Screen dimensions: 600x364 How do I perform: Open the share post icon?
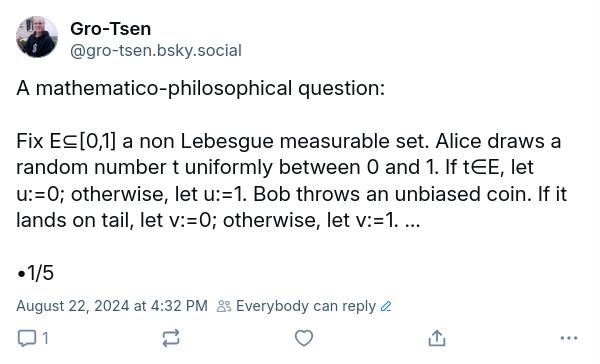click(x=437, y=338)
